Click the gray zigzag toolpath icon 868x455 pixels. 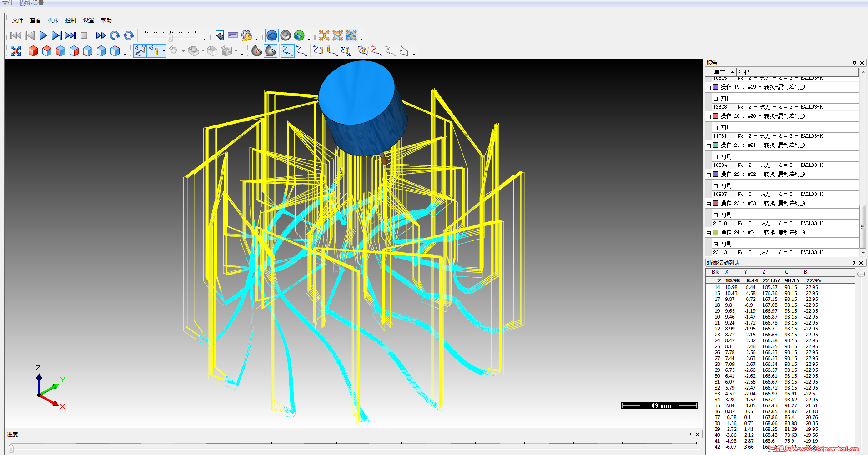(x=390, y=51)
